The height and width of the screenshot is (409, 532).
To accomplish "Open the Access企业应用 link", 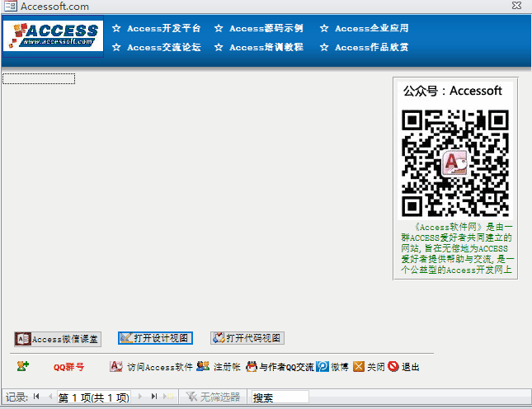I will (371, 28).
